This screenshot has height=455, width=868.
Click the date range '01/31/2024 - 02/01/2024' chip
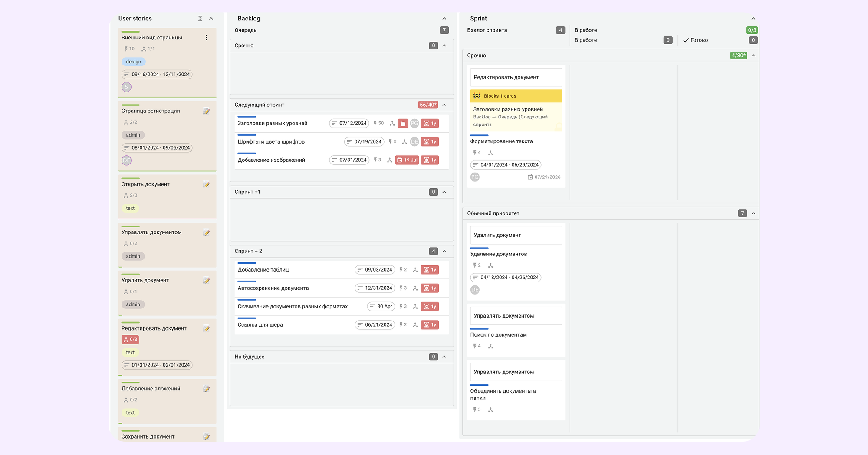click(x=157, y=365)
